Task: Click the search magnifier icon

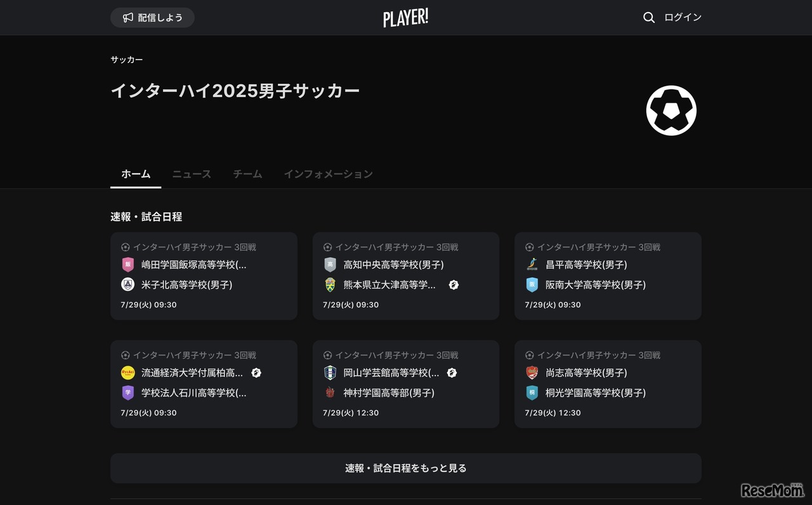Action: 648,17
